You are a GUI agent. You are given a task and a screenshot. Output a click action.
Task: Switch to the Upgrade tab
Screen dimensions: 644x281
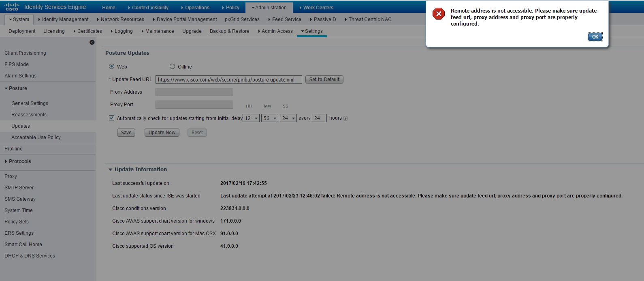tap(192, 31)
